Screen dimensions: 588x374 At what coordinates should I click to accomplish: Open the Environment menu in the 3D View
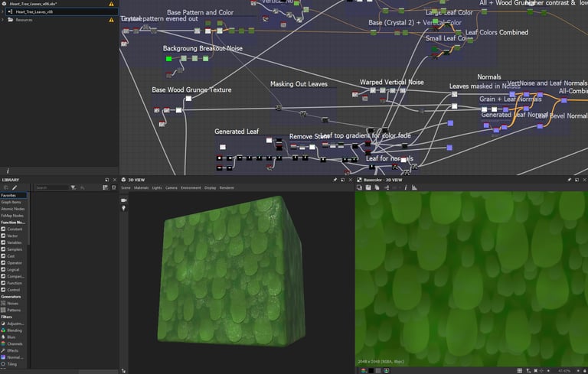(191, 187)
